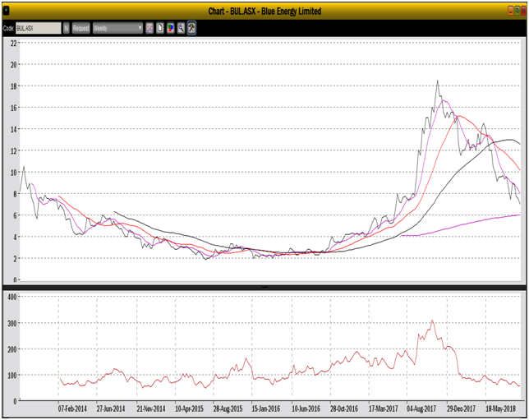Click the chart title 'Chart - BUL.ASX - Blue Energy Limited'
Image resolution: width=529 pixels, height=420 pixels.
coord(264,12)
